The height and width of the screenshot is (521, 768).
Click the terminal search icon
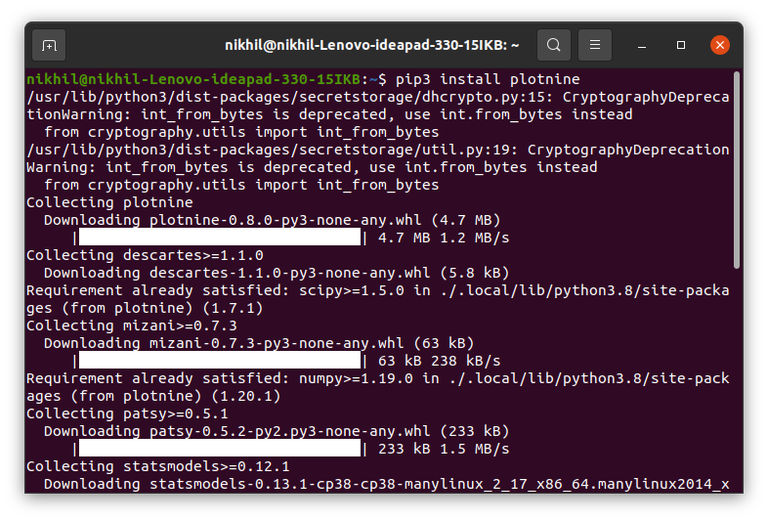[553, 45]
